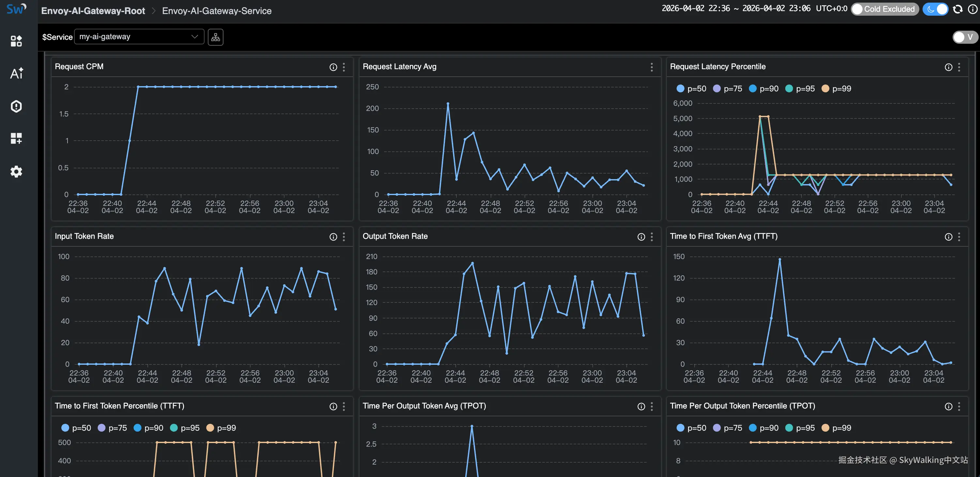980x477 pixels.
Task: Click the add-widget grid icon in the sidebar
Action: 16,138
